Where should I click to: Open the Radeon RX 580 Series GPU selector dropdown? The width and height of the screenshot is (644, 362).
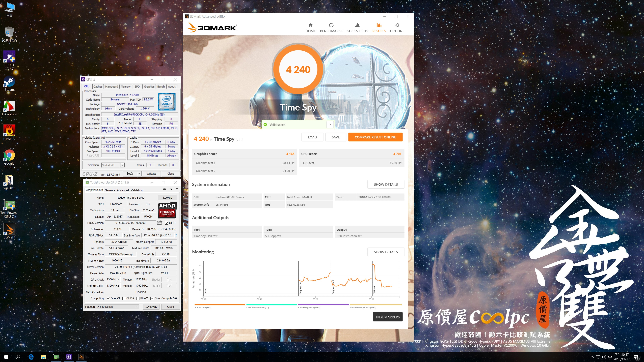click(112, 307)
